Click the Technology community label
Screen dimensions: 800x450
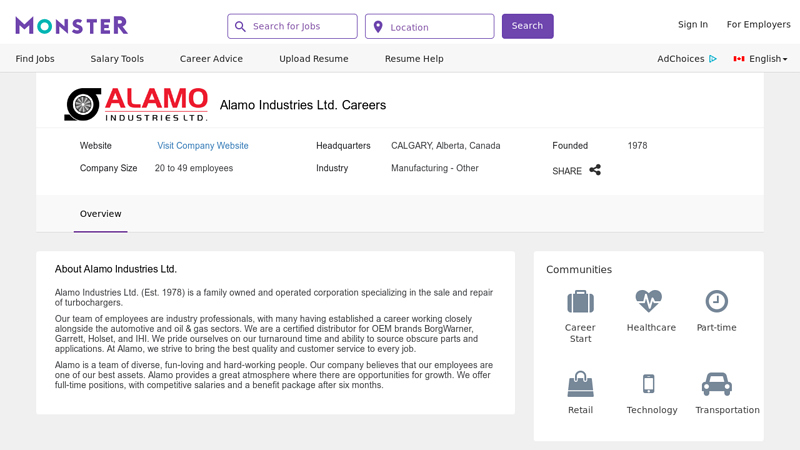(x=652, y=410)
